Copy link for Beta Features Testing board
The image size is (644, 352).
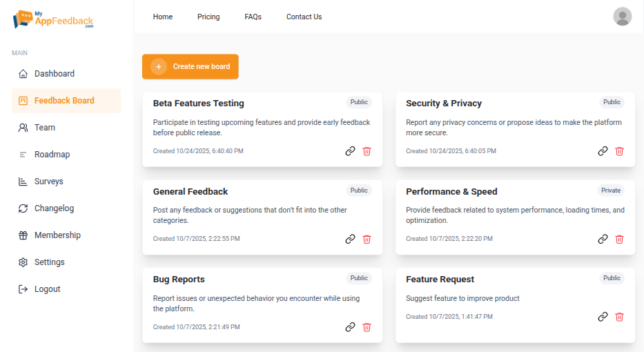(350, 151)
